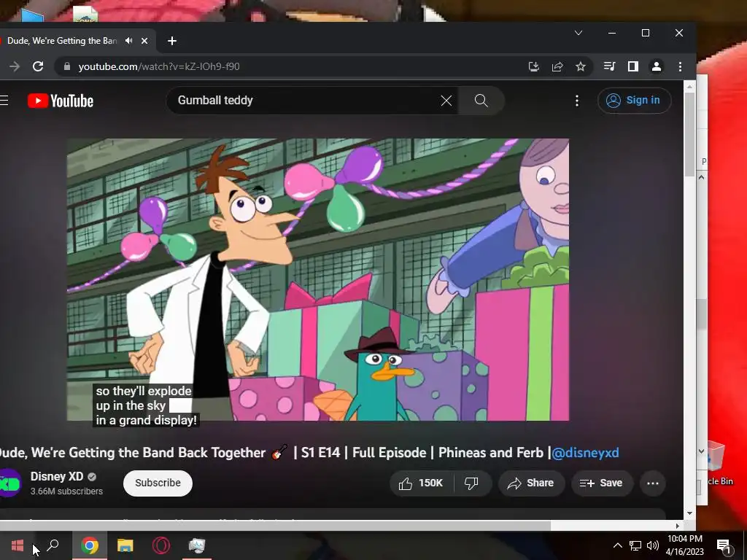Click the lock icon in the address bar
Screen dimensions: 747x560
[67, 66]
